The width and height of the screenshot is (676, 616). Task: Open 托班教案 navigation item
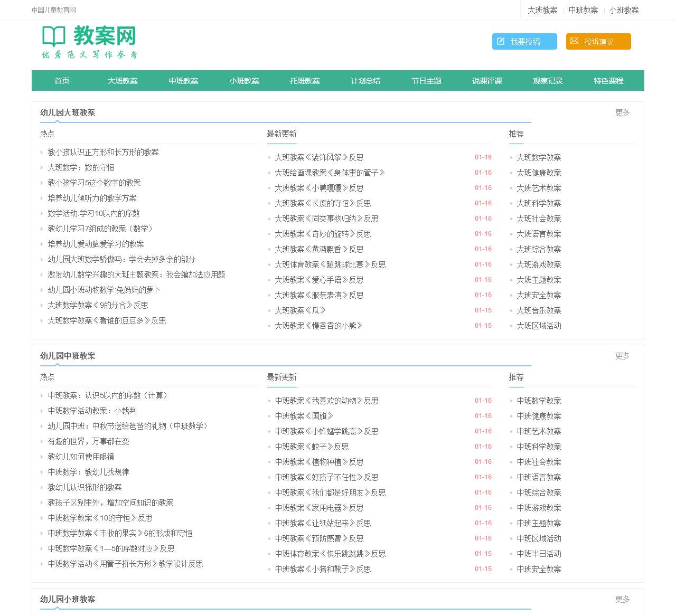305,81
